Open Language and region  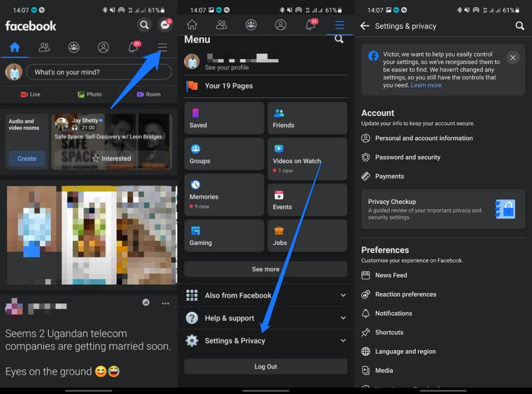click(x=443, y=351)
